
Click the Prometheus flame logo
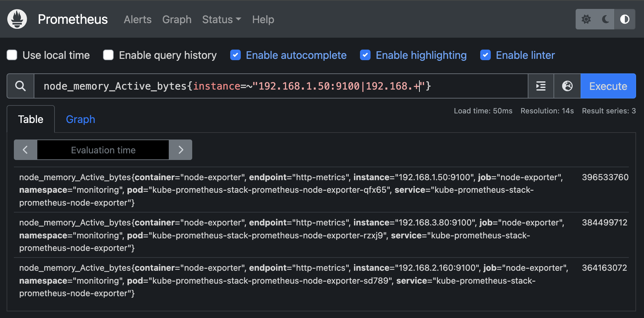tap(17, 19)
